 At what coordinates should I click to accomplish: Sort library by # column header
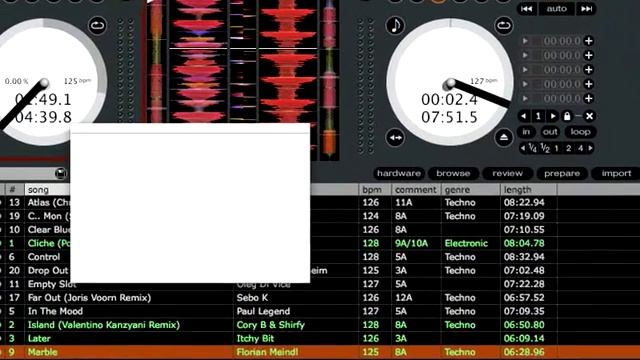click(x=14, y=189)
